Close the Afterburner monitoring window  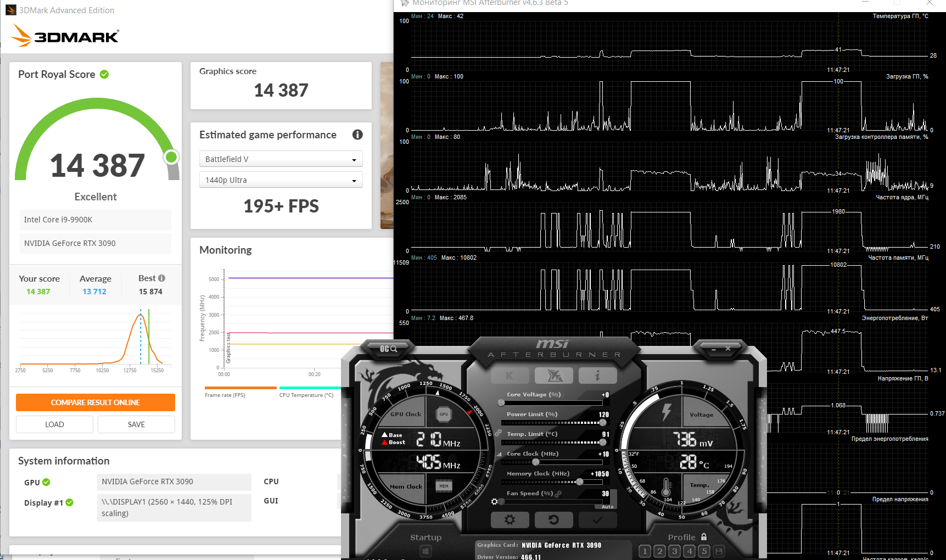pyautogui.click(x=930, y=3)
